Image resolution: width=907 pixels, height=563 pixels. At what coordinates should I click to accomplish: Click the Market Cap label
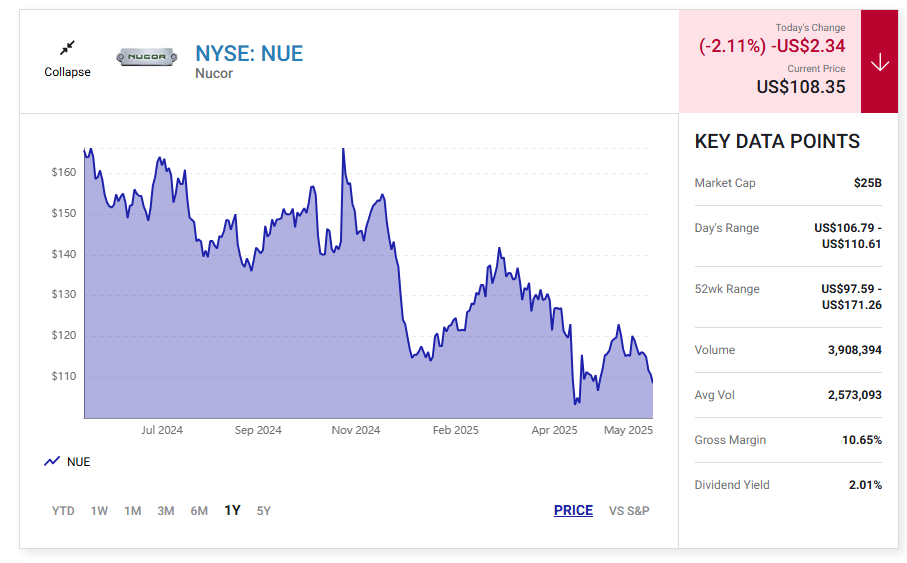(725, 183)
